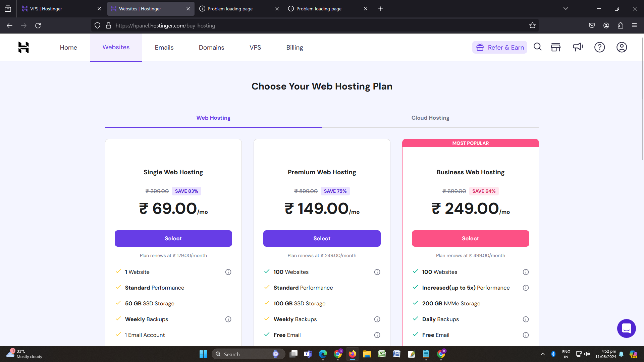
Task: Click the megaphone announcements icon
Action: tap(578, 47)
